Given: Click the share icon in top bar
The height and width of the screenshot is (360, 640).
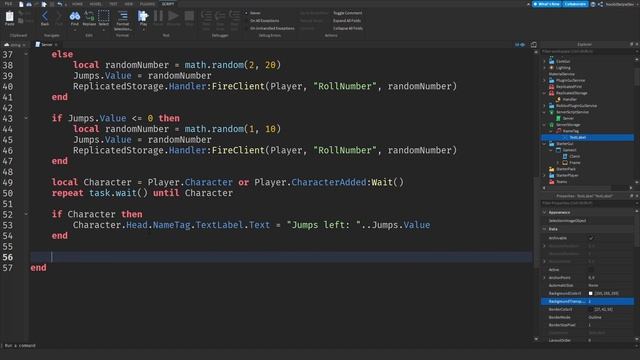Looking at the screenshot, I should coord(600,4).
